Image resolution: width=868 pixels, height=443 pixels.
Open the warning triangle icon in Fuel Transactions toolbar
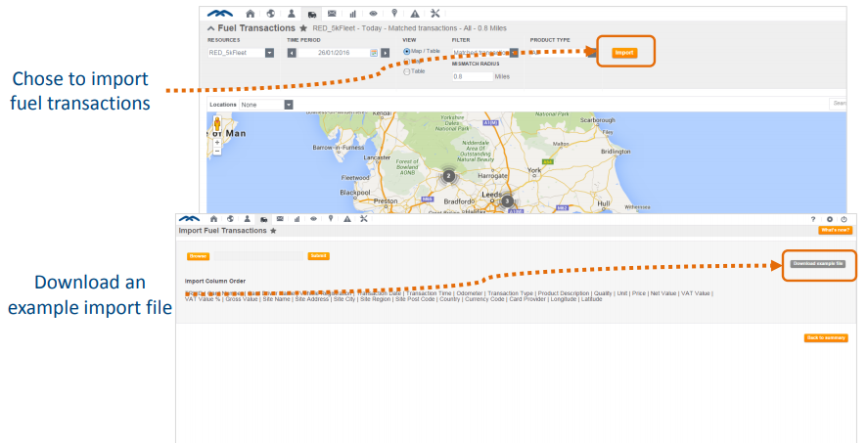415,14
